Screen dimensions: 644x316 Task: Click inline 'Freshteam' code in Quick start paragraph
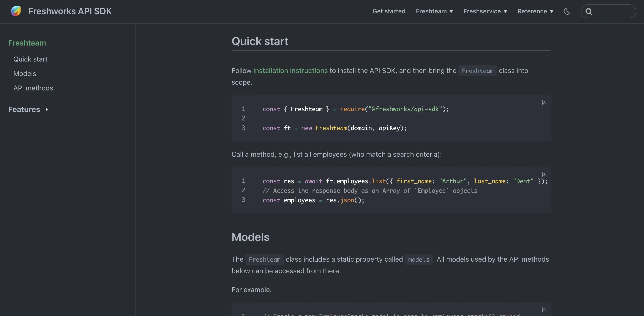click(x=478, y=71)
